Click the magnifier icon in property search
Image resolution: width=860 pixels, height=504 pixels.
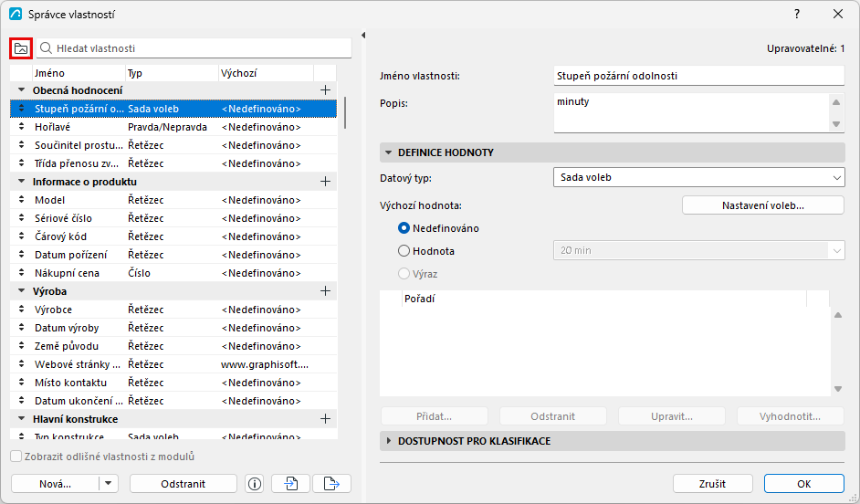pyautogui.click(x=47, y=48)
